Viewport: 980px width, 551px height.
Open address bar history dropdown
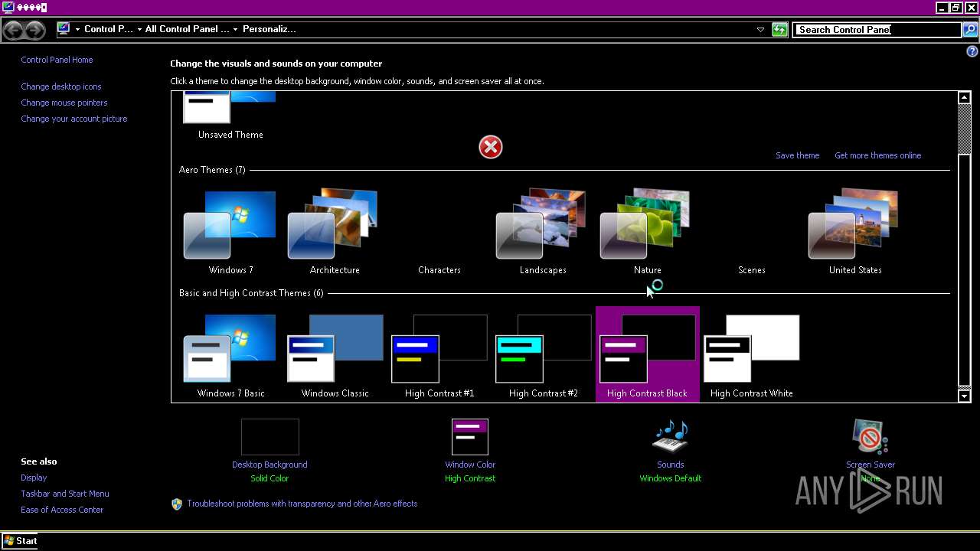click(x=760, y=30)
